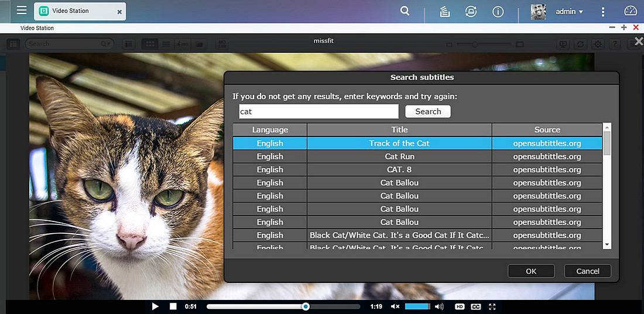Viewport: 644px width, 314px height.
Task: Click the subtitle list scrollbar thumb
Action: pos(607,143)
